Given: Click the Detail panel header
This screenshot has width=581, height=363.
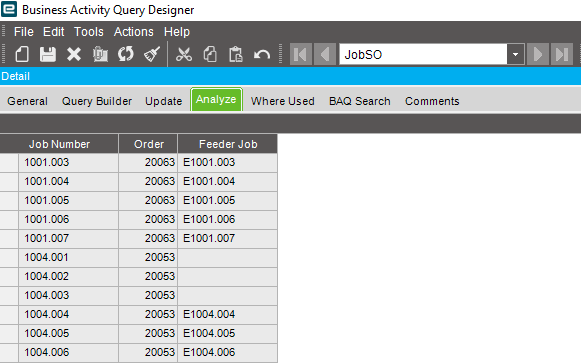Looking at the screenshot, I should point(290,76).
